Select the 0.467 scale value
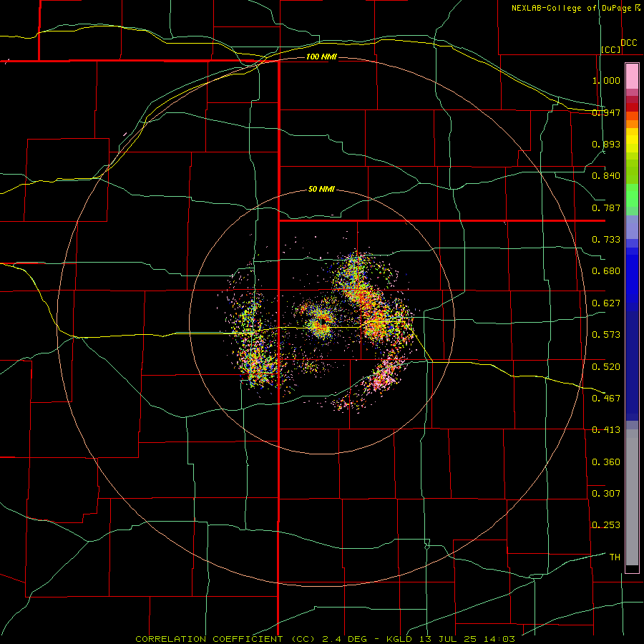The height and width of the screenshot is (644, 644). (606, 399)
